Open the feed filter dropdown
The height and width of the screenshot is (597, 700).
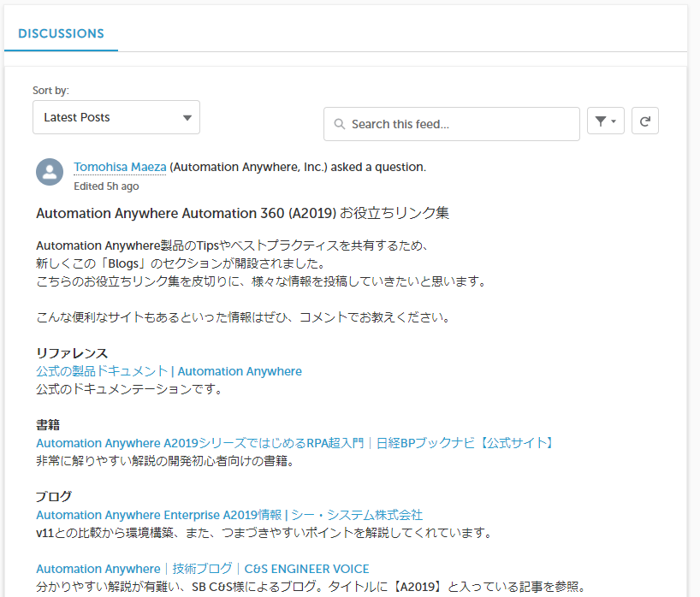(x=605, y=121)
